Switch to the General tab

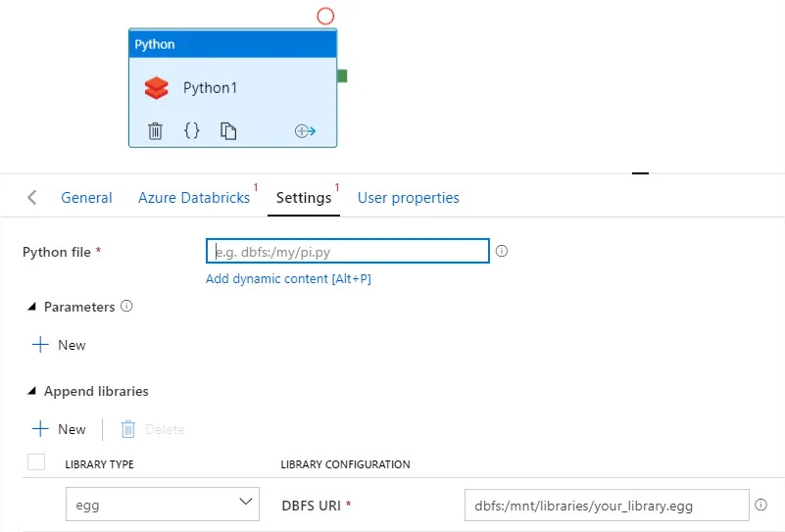click(86, 198)
